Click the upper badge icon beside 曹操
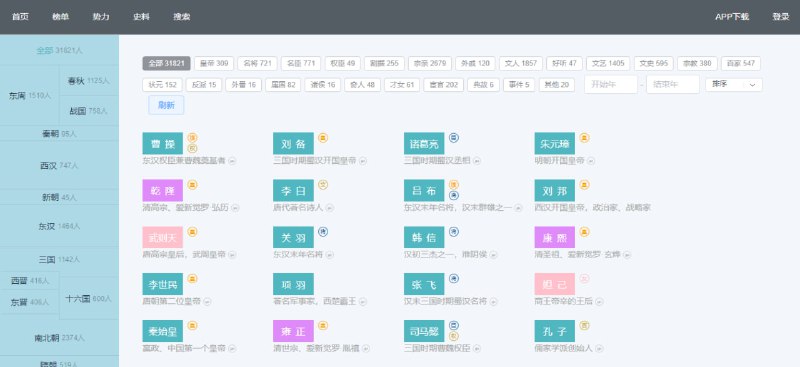800x367 pixels. (x=192, y=138)
